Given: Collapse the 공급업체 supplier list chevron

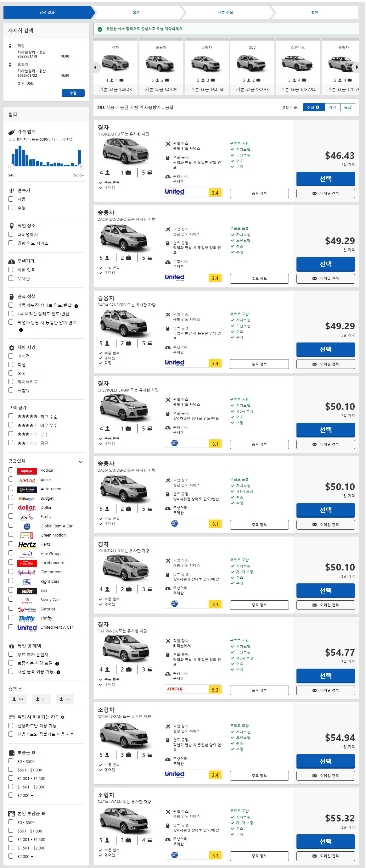Looking at the screenshot, I should pos(81,462).
